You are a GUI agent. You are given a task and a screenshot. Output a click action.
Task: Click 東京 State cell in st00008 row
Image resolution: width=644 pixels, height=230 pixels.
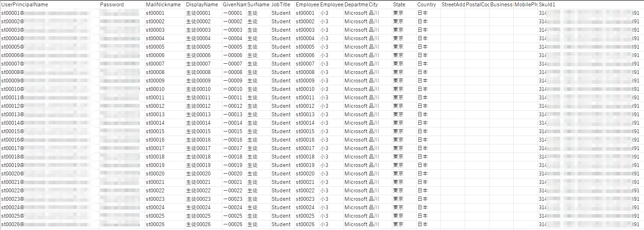pyautogui.click(x=404, y=72)
